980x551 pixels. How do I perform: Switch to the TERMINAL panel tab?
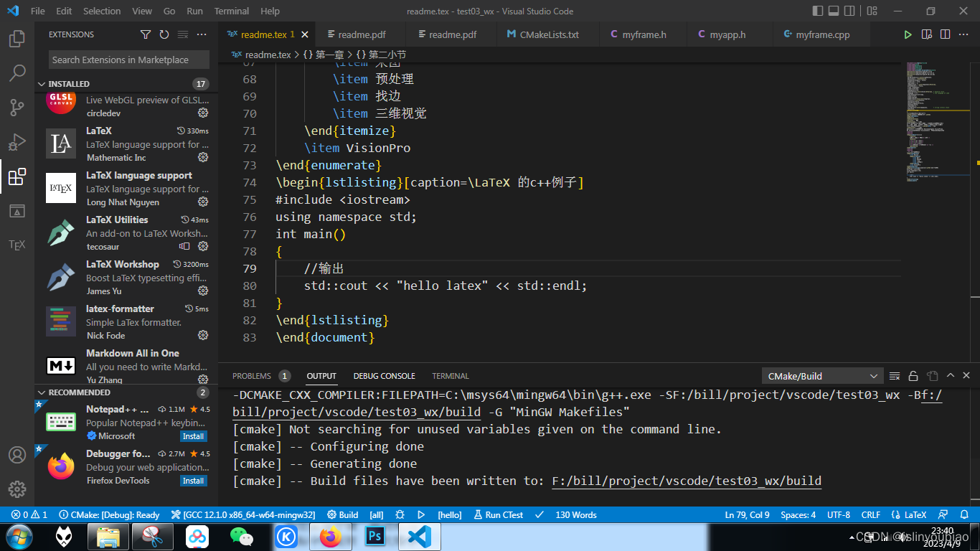tap(450, 375)
